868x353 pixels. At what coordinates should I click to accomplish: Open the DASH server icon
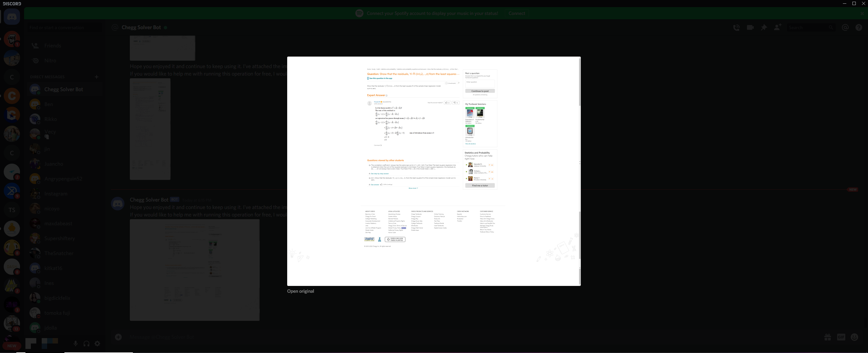(x=12, y=267)
